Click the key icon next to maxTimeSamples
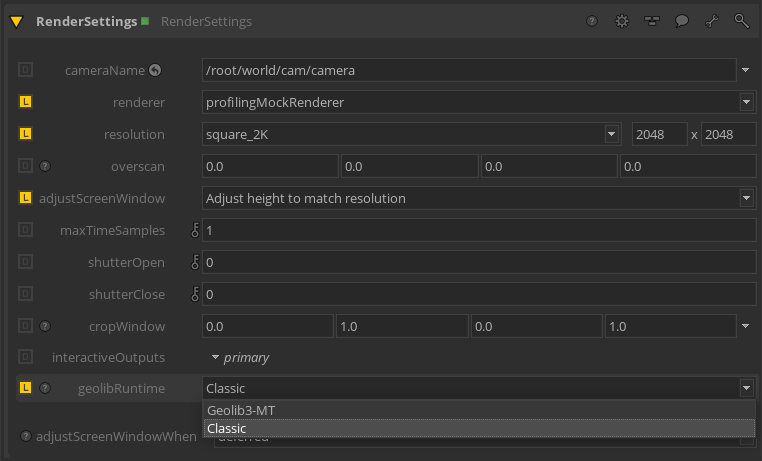Image resolution: width=762 pixels, height=461 pixels. tap(195, 230)
